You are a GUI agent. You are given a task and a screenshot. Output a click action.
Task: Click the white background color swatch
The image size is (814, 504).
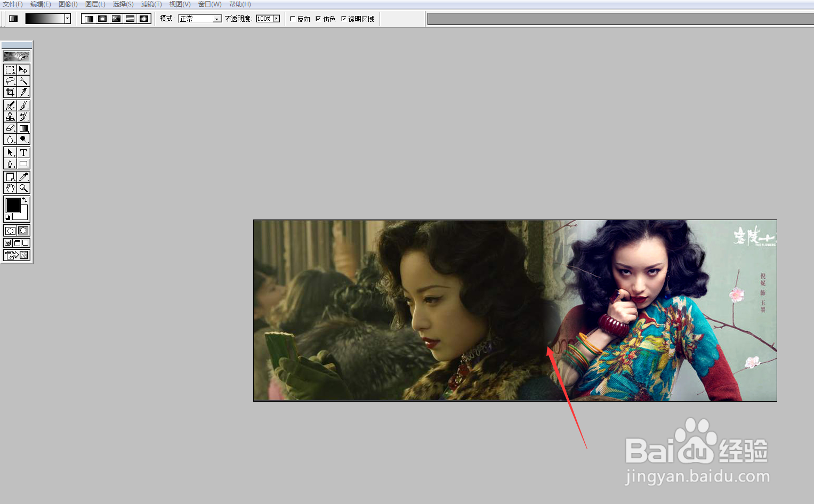pyautogui.click(x=23, y=215)
